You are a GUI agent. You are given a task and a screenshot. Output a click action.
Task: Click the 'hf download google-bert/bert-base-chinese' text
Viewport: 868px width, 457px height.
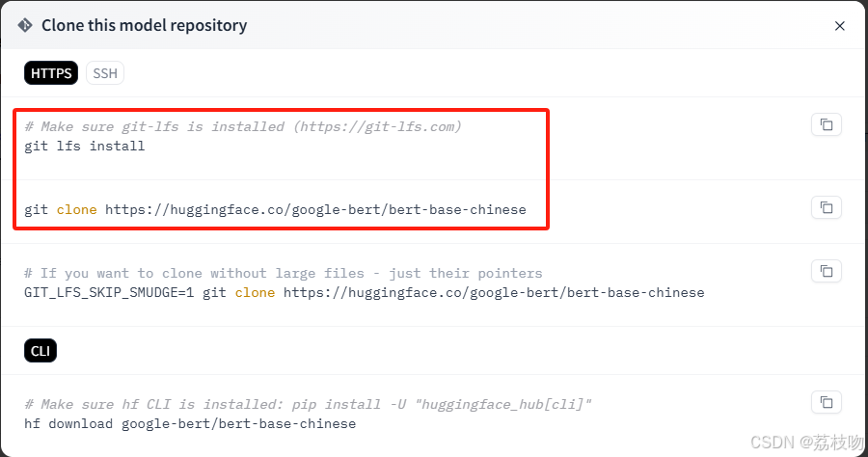(190, 424)
